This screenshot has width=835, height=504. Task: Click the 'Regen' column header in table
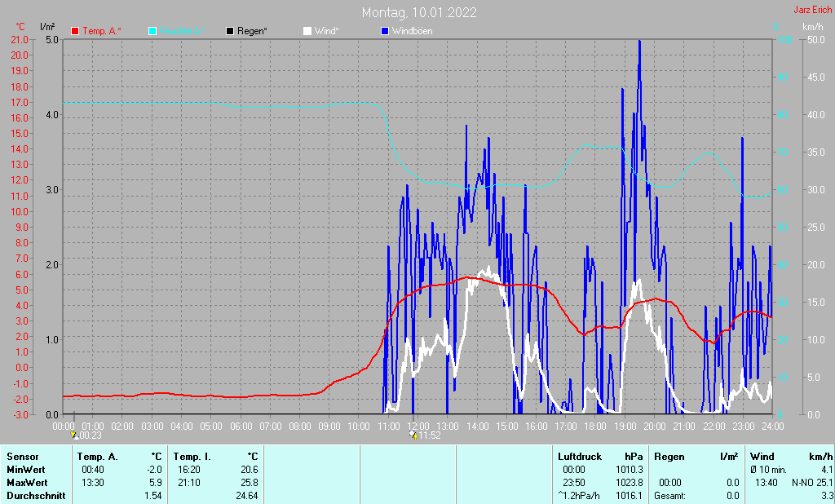[x=669, y=457]
